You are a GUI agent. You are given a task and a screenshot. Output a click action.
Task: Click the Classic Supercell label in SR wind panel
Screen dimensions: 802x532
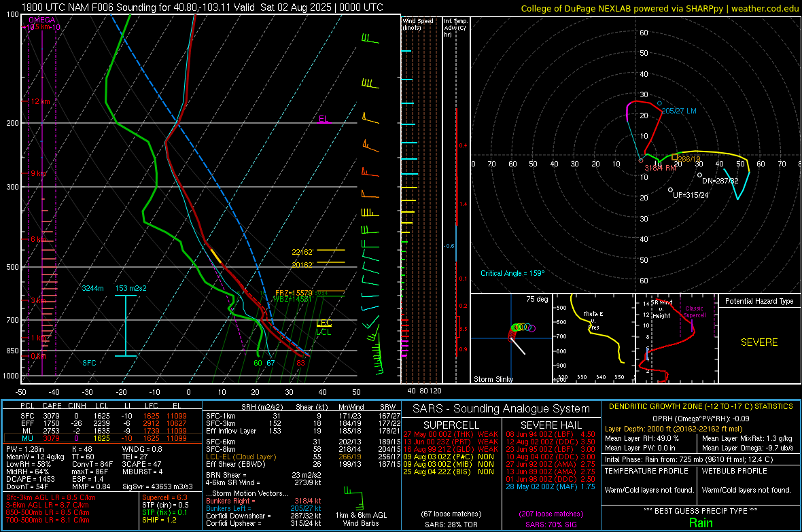click(x=695, y=312)
